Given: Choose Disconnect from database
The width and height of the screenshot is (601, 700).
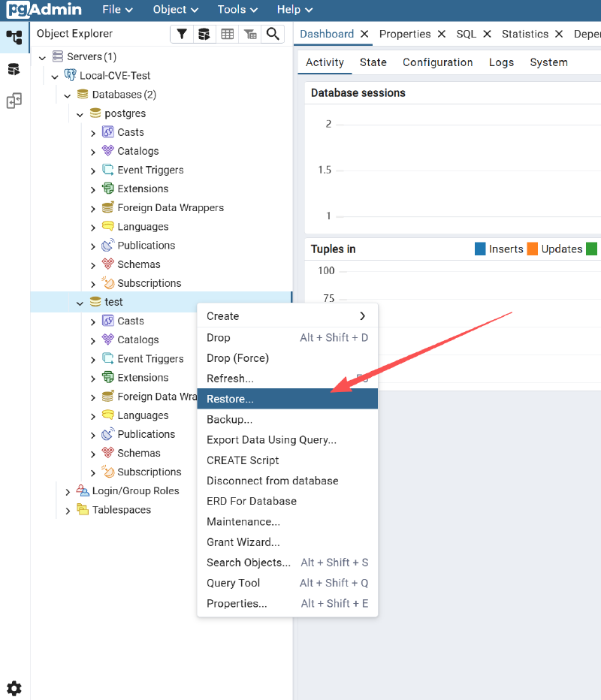Looking at the screenshot, I should [288, 481].
